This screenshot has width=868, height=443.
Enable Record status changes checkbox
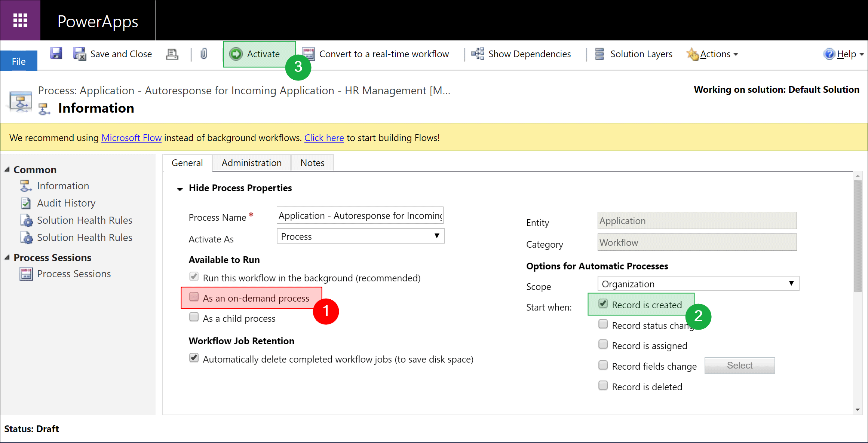pos(603,324)
